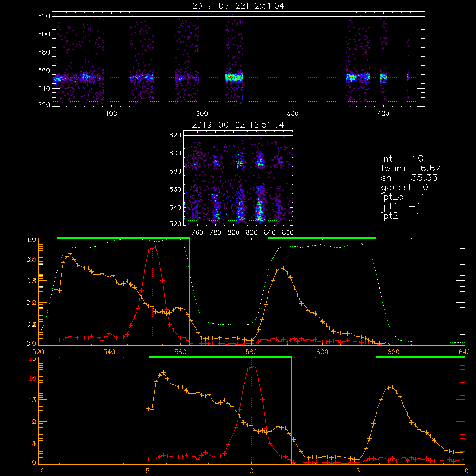Click y-axis label 580 on top plot
Image resolution: width=476 pixels, height=476 pixels.
[x=44, y=52]
